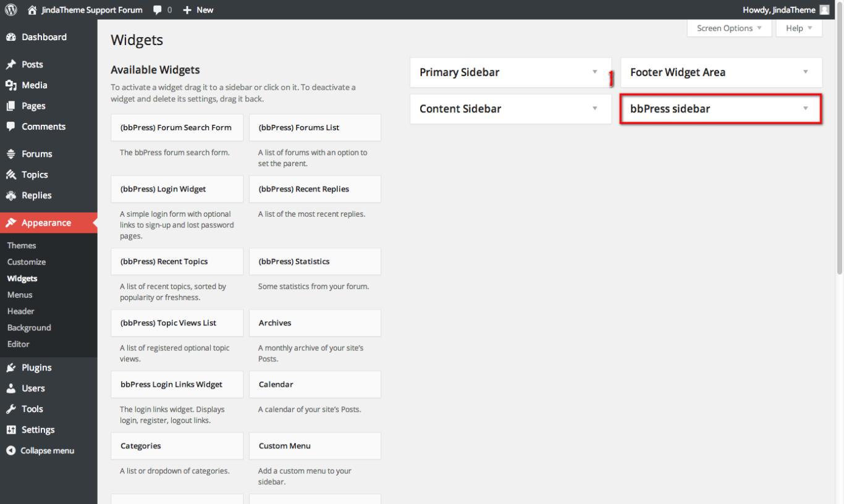Expand the Primary Sidebar widget area

[x=595, y=72]
